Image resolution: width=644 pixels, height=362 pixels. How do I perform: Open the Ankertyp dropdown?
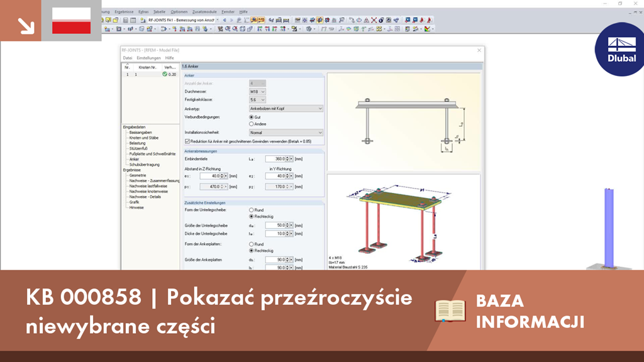pyautogui.click(x=286, y=108)
